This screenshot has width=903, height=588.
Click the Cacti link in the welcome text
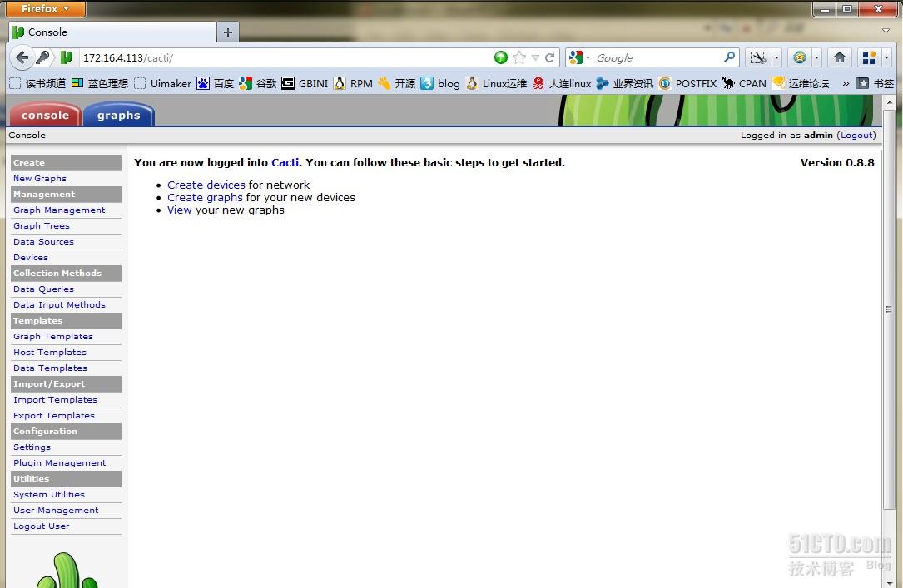pyautogui.click(x=285, y=162)
